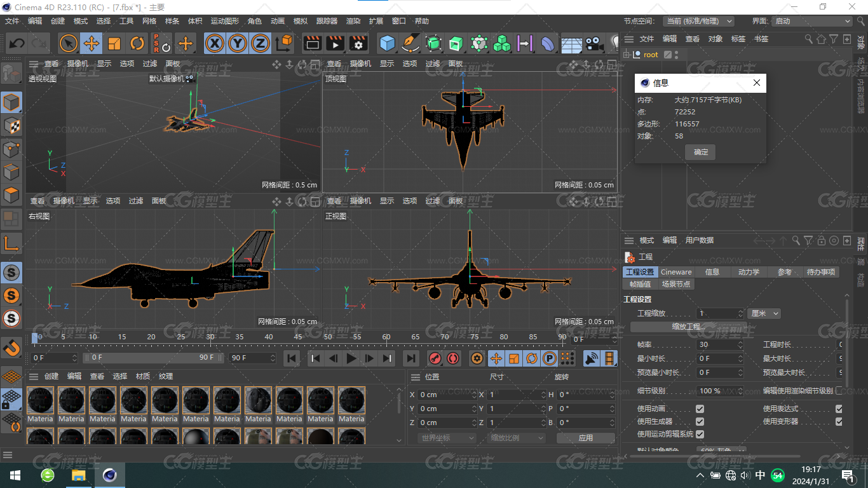
Task: Open the 世界坐标 dropdown
Action: [x=448, y=438]
